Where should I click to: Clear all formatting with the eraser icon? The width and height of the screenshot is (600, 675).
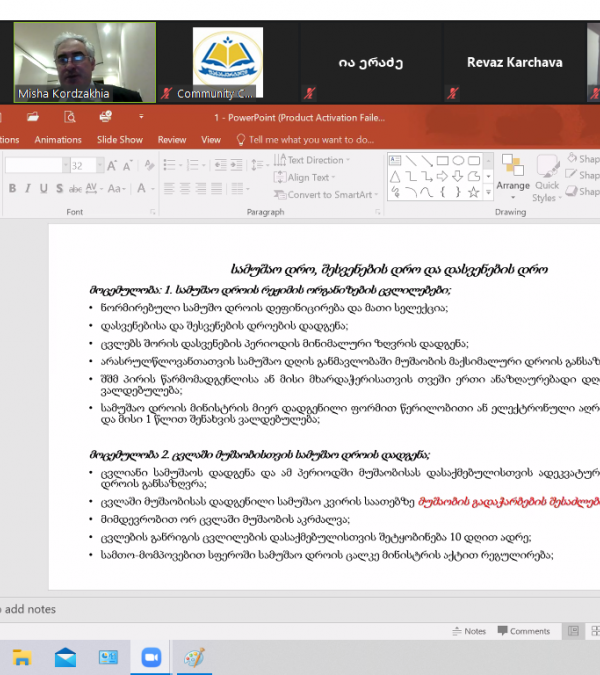pos(149,165)
